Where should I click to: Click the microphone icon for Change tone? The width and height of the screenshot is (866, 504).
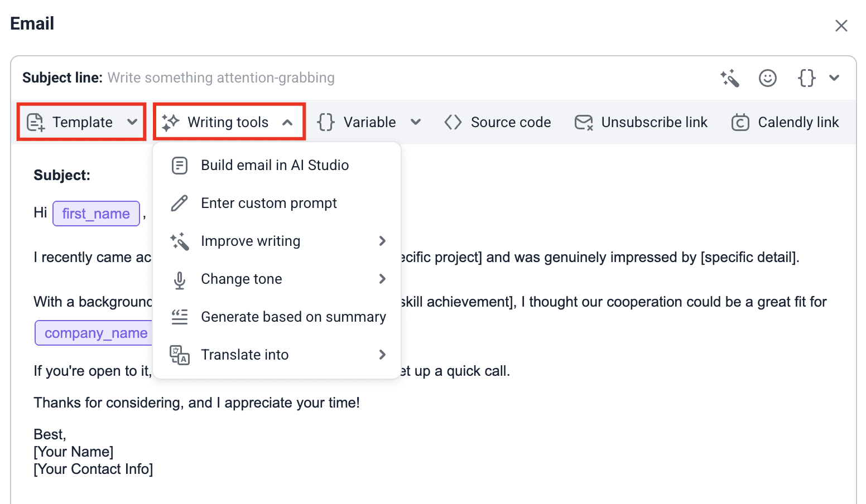(x=180, y=280)
